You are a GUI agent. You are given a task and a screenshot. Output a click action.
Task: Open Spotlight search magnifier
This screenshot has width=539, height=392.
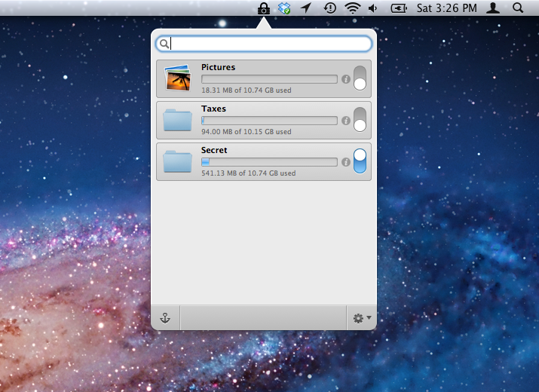point(518,8)
